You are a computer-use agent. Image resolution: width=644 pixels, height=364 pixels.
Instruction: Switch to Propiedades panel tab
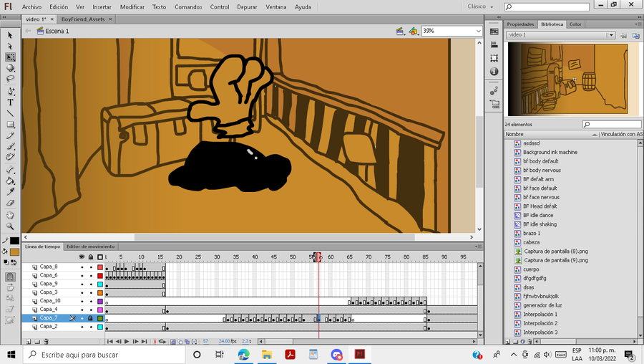(x=520, y=24)
